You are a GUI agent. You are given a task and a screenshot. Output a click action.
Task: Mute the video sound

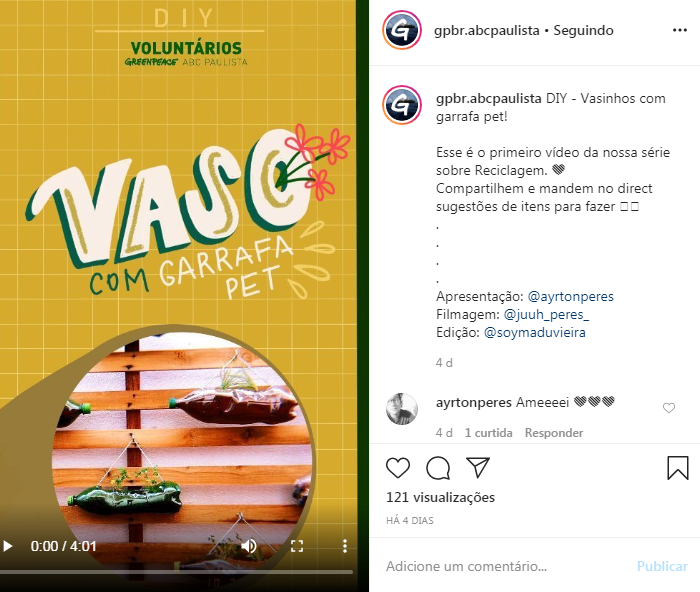(249, 546)
